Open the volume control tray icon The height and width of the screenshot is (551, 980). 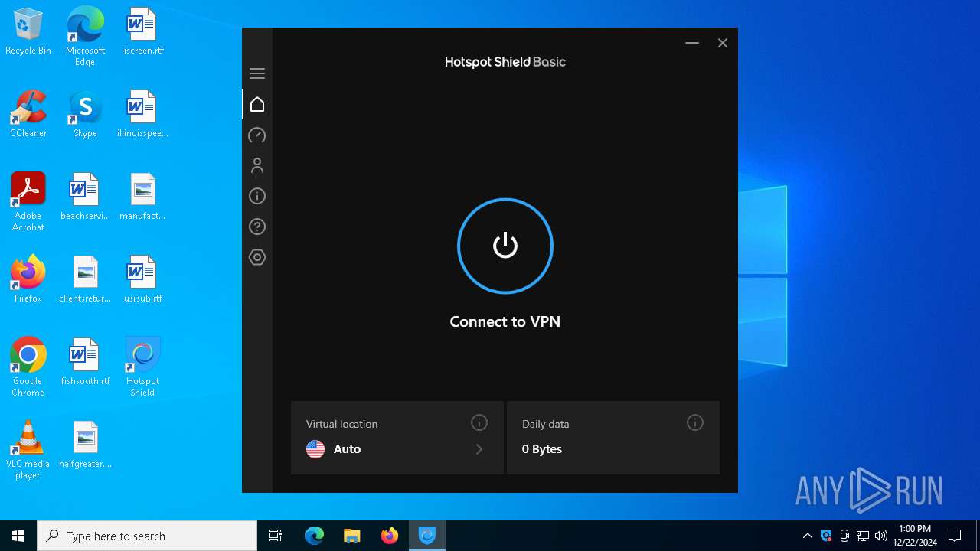coord(880,536)
